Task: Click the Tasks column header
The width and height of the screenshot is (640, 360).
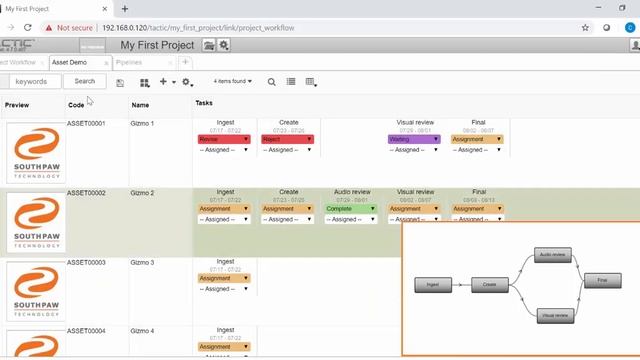Action: pos(204,103)
